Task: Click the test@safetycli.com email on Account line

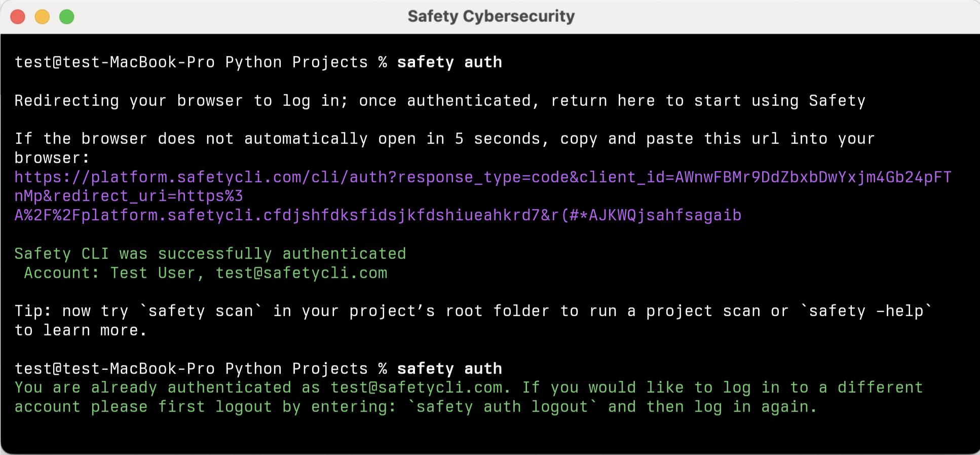Action: tap(301, 273)
